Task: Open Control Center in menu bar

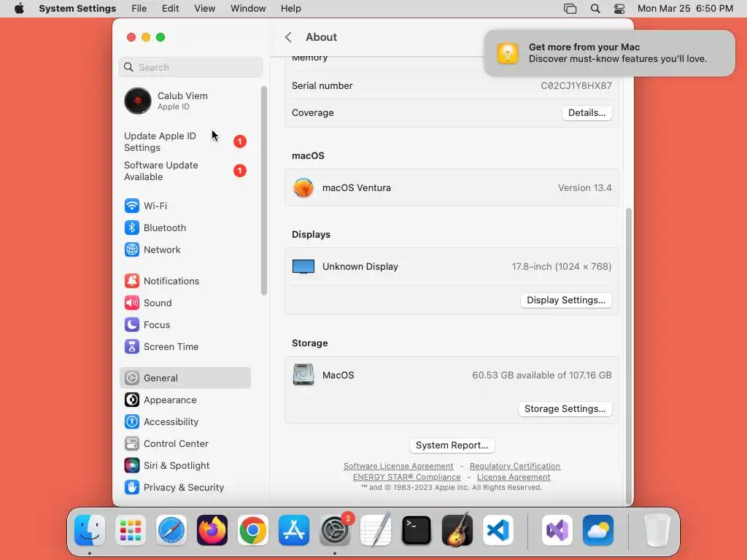Action: tap(619, 9)
